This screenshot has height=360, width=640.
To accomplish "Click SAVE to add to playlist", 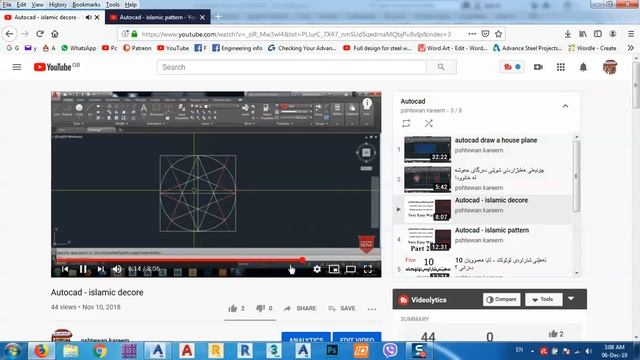I will pyautogui.click(x=342, y=308).
